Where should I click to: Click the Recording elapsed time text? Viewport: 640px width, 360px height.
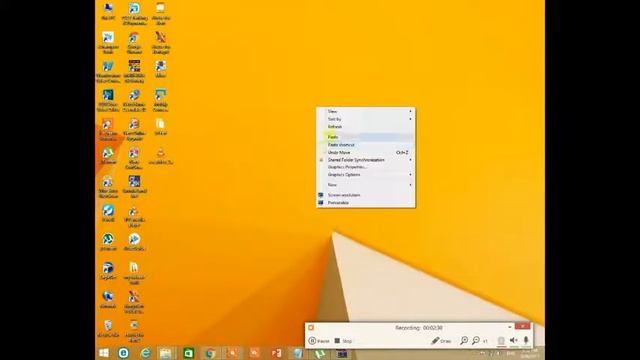coord(418,328)
